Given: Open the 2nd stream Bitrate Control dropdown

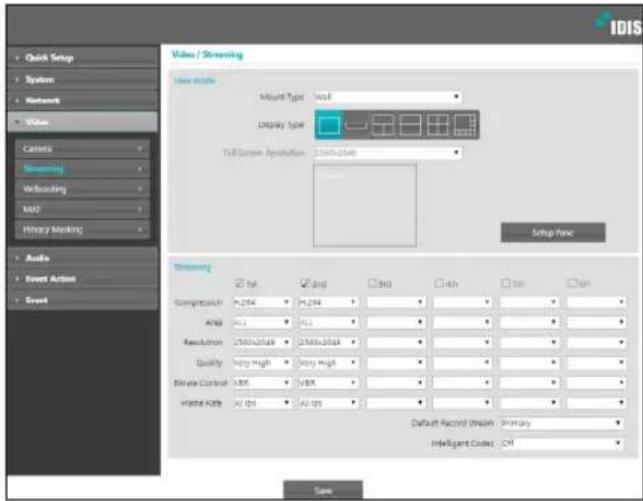Looking at the screenshot, I should click(x=328, y=383).
